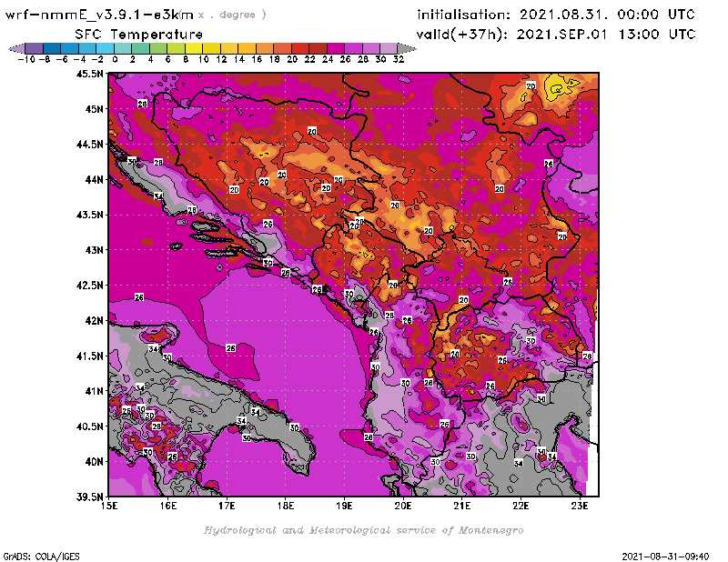Select the SFC Temperature heading

coord(139,35)
